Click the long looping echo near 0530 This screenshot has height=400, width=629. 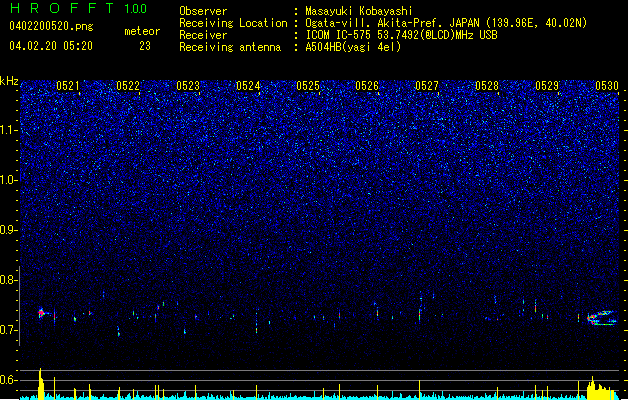pos(602,318)
